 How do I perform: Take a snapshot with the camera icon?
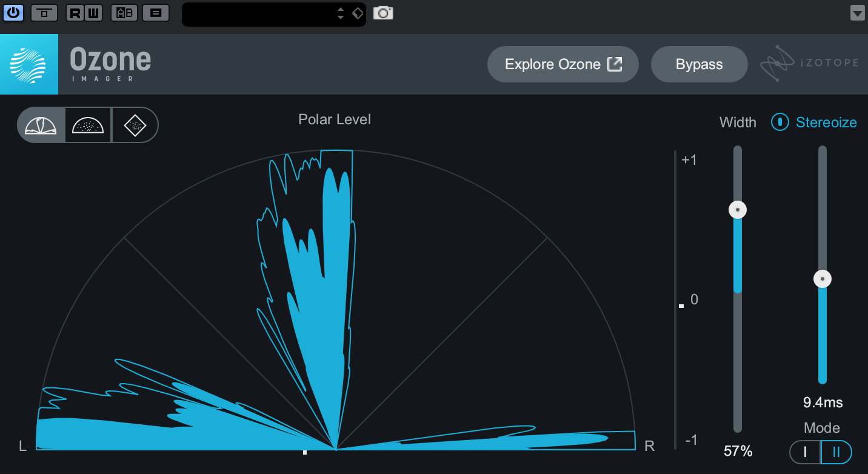tap(383, 13)
